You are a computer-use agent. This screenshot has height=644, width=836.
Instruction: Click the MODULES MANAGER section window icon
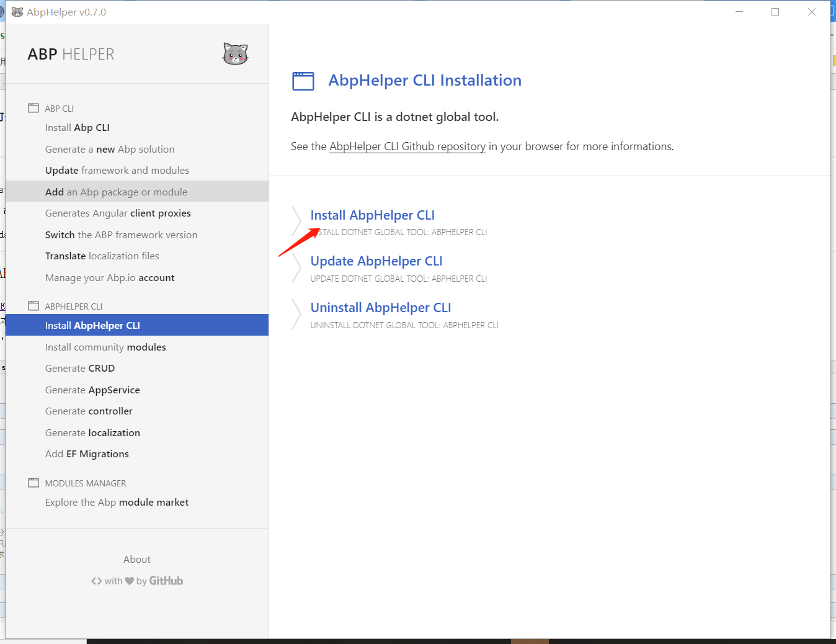[33, 483]
